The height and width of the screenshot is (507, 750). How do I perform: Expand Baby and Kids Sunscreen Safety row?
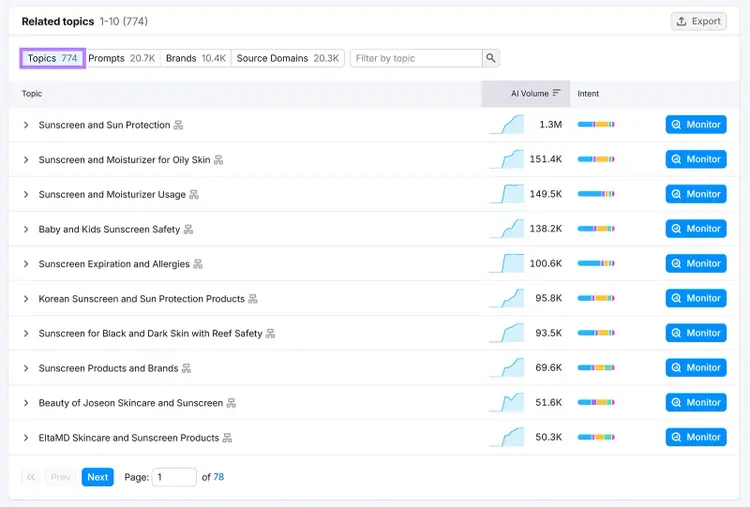[26, 230]
